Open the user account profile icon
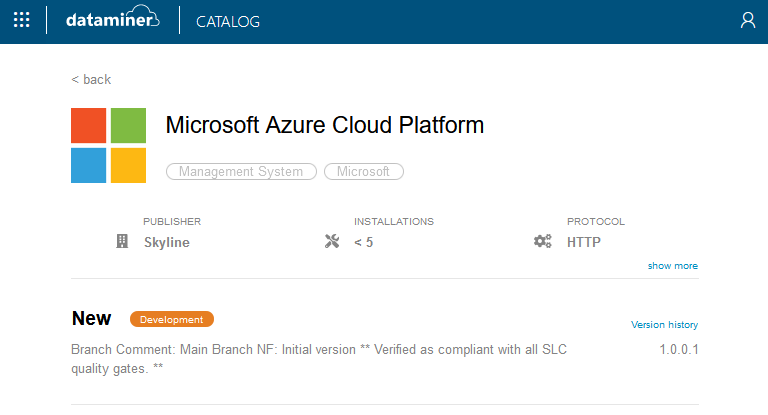Viewport: 768px width, 415px height. click(747, 20)
